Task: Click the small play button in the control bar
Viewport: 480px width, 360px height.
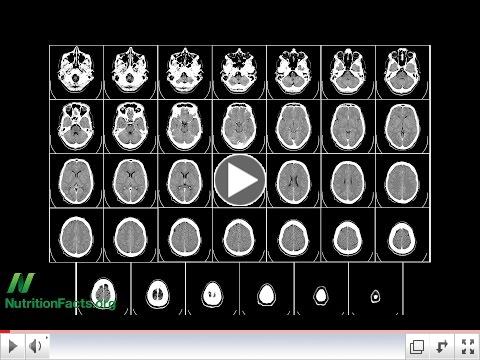Action: click(x=13, y=346)
